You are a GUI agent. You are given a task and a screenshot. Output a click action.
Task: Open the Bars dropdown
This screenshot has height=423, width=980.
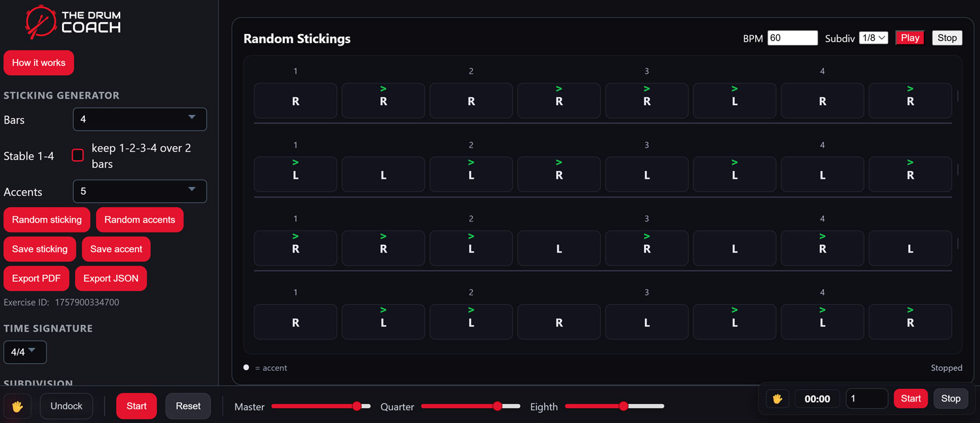[x=139, y=119]
